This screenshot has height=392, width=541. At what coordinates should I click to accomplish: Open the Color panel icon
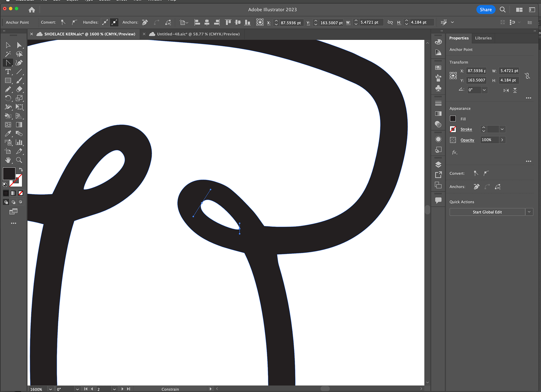click(438, 42)
